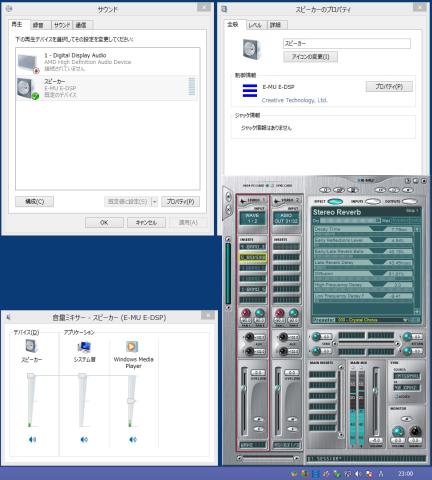Viewport: 432px width, 480px height.
Task: Adjust the upper send teal knob
Action: click(x=316, y=336)
